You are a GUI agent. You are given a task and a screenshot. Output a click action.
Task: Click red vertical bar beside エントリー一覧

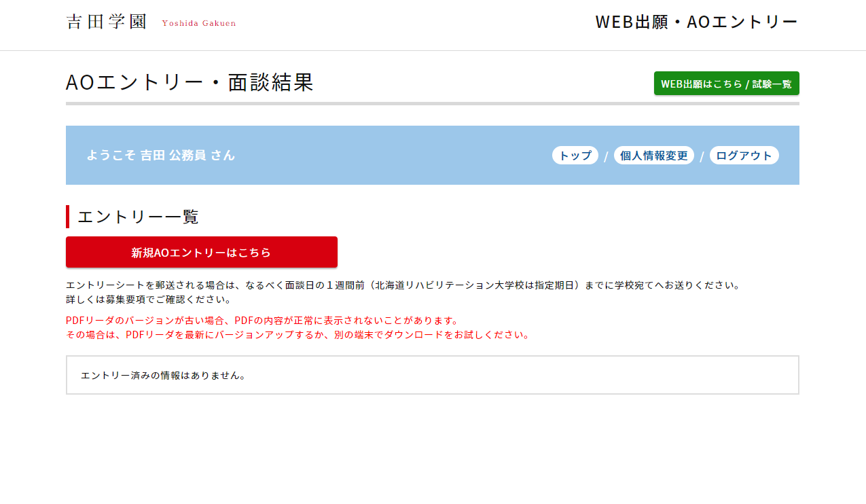click(x=68, y=217)
